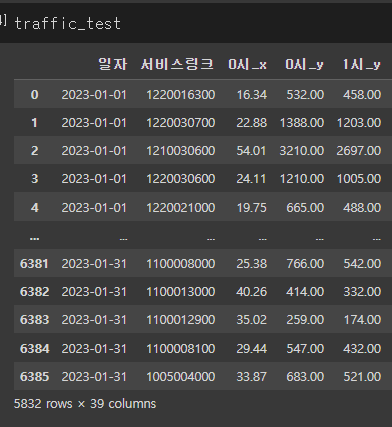This screenshot has width=392, height=427.
Task: Click the date cell in row 6385
Action: (x=94, y=377)
